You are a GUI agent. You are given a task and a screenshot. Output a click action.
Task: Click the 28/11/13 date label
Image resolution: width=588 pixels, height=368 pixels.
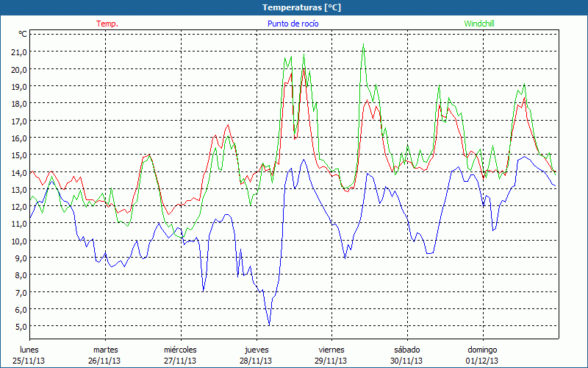(x=257, y=361)
